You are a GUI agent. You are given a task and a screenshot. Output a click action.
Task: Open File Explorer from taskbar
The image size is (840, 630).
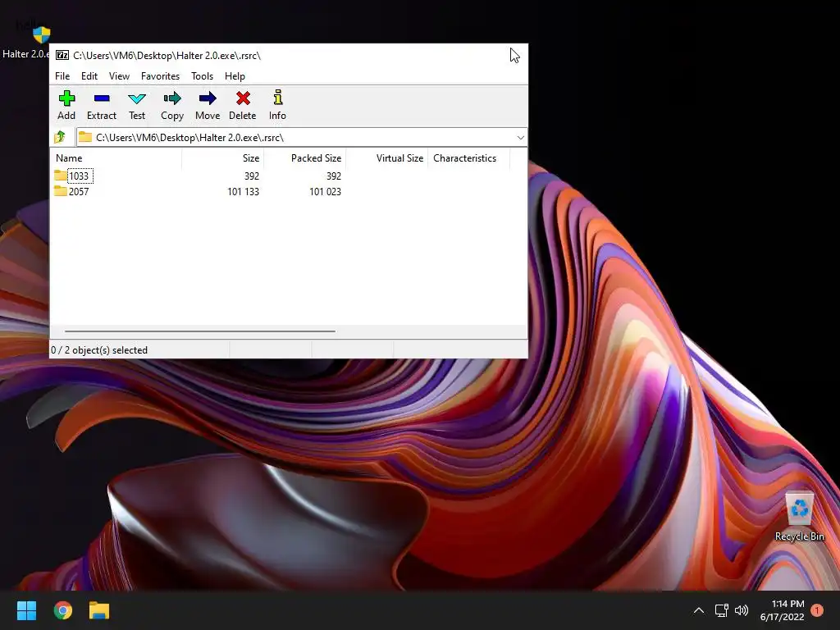(99, 610)
